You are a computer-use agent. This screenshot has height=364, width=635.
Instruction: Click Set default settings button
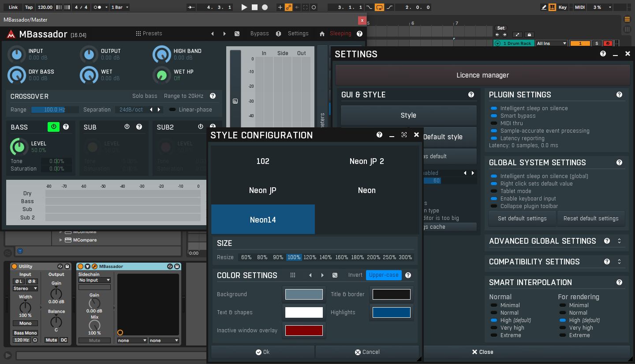click(522, 218)
